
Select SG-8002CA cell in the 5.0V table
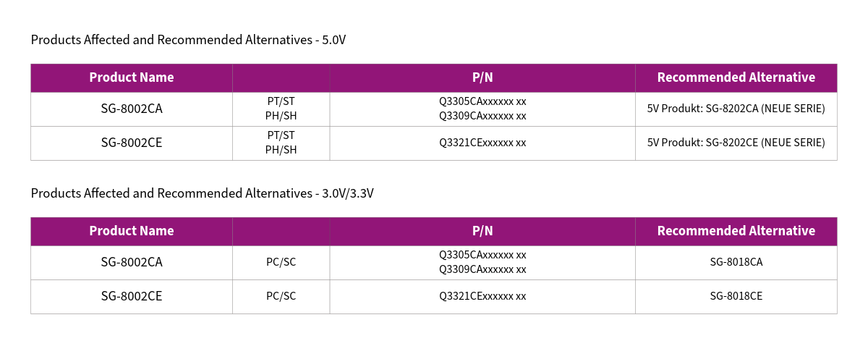(132, 109)
